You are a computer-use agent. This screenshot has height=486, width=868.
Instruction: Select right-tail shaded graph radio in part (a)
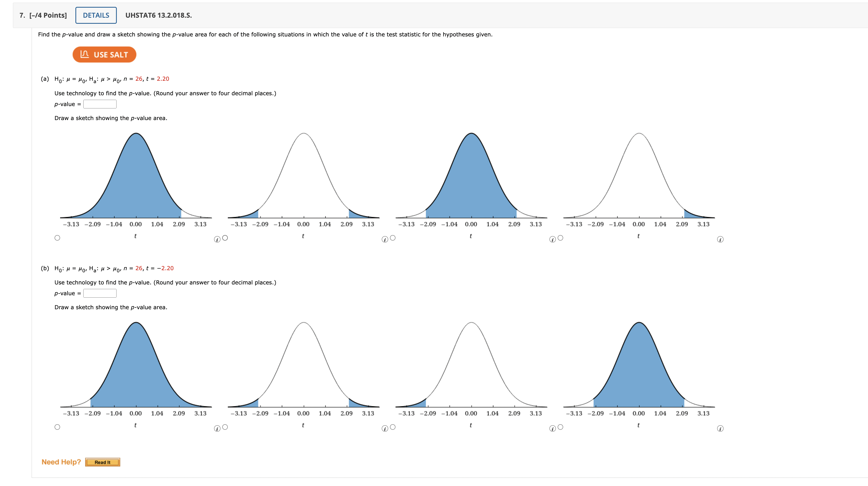pyautogui.click(x=560, y=238)
